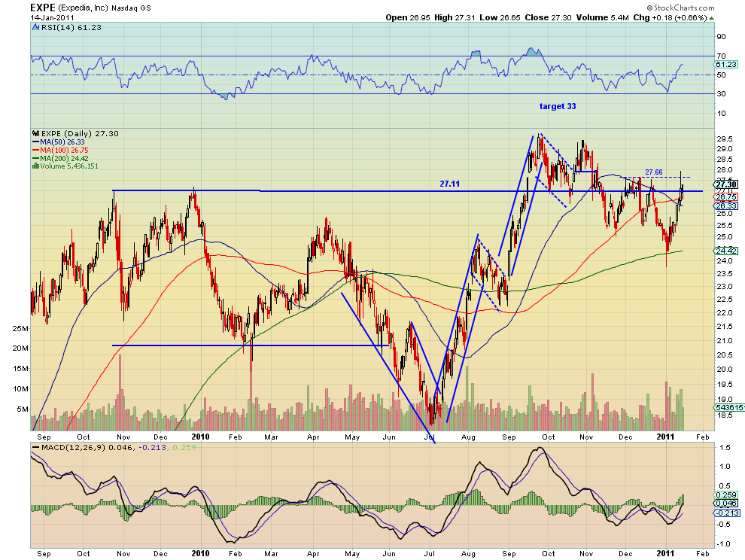Click the '(Expedia, Inc)' company name
Image resolution: width=745 pixels, height=560 pixels.
tap(83, 8)
